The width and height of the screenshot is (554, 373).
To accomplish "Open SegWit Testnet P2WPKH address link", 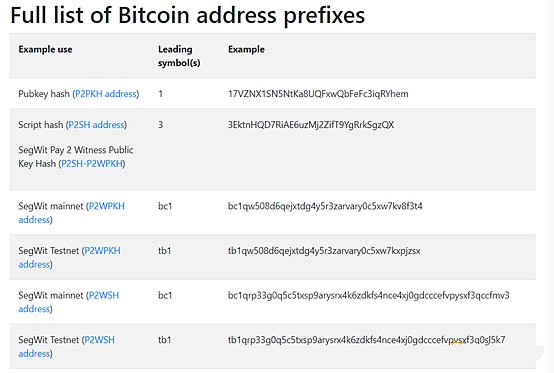I will (69, 257).
